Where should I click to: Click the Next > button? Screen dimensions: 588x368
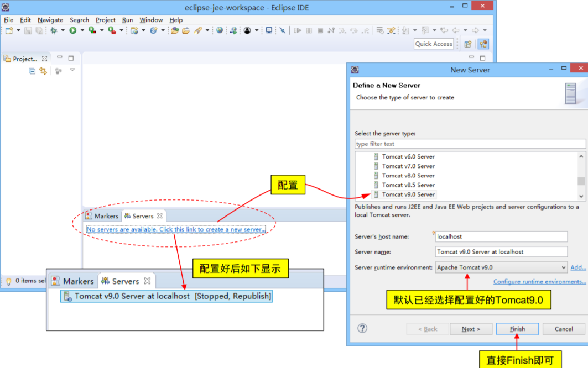pyautogui.click(x=471, y=329)
